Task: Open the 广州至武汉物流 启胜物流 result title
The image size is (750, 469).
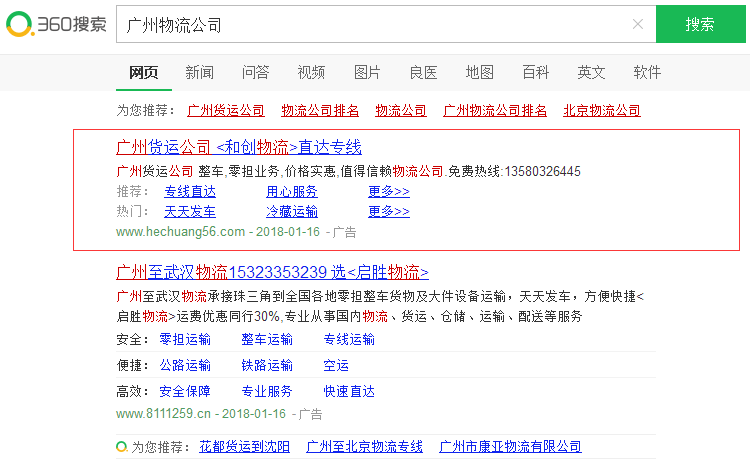Action: tap(272, 271)
